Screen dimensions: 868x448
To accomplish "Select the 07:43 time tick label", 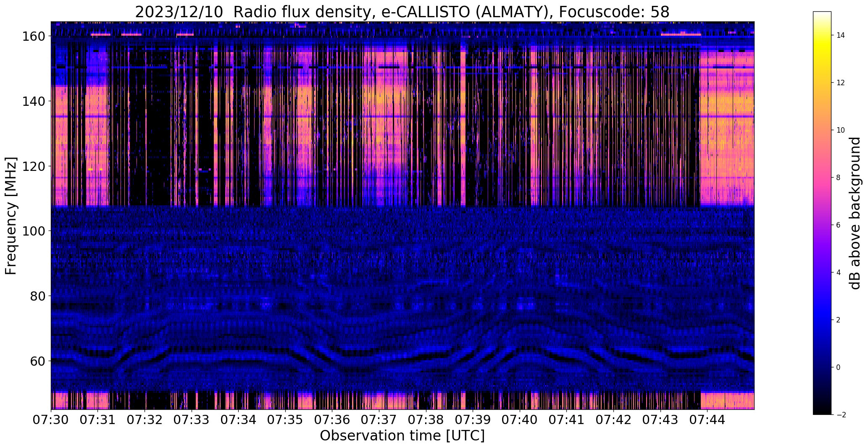I will [x=661, y=419].
